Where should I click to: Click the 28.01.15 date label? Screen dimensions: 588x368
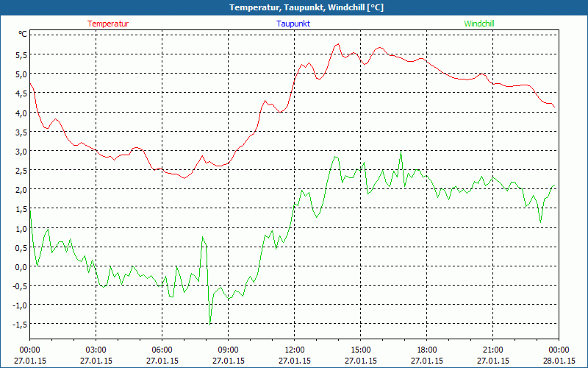pyautogui.click(x=559, y=361)
